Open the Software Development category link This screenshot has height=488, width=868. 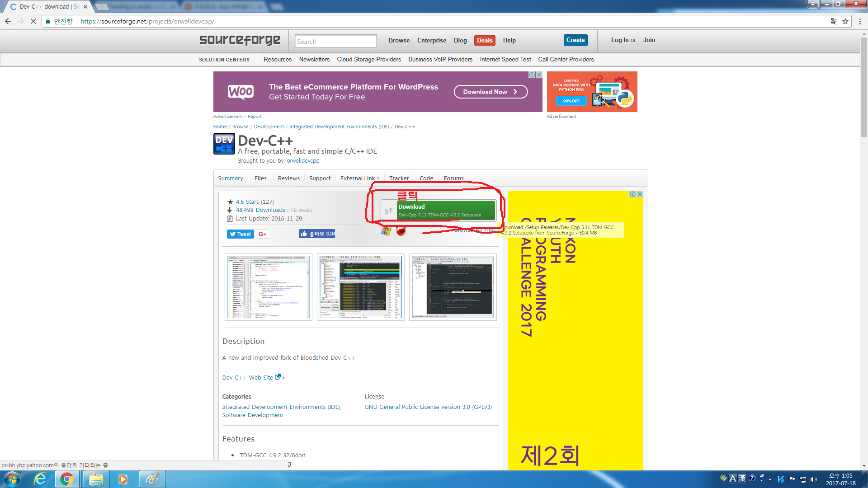[x=252, y=415]
